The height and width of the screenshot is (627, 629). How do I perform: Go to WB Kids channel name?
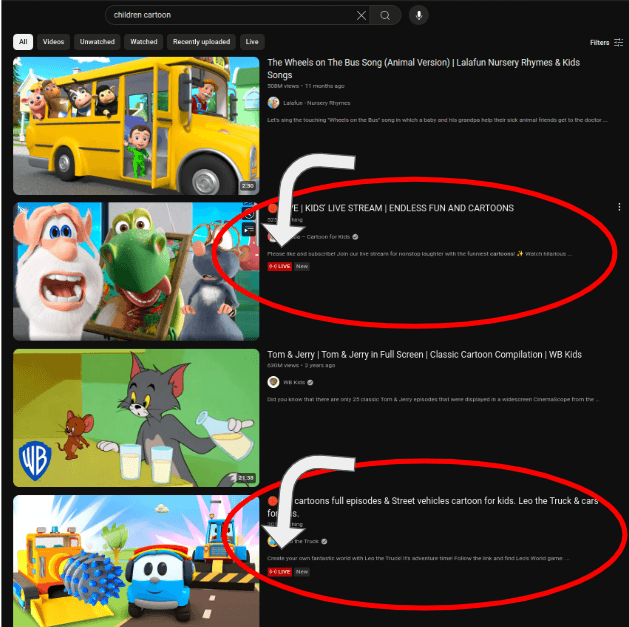pos(294,382)
